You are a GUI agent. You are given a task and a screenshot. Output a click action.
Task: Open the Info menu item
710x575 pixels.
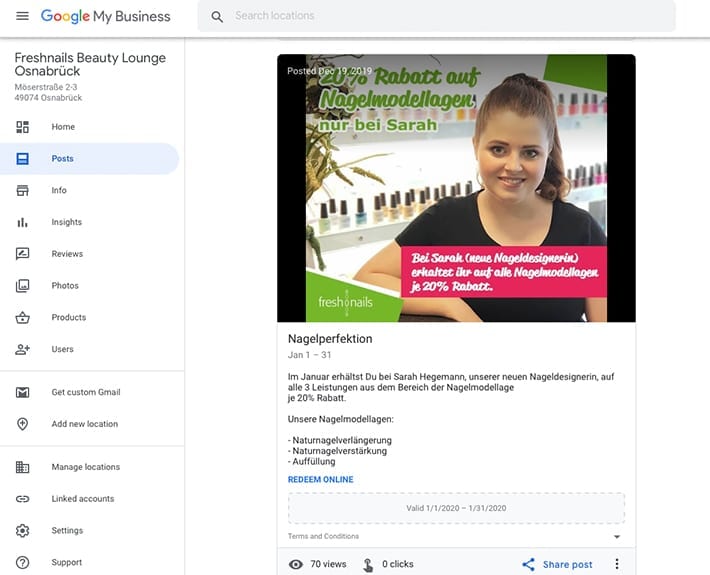(89, 190)
